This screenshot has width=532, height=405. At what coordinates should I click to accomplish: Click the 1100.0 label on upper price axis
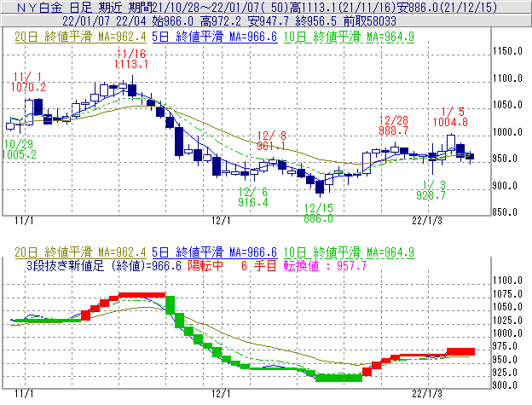click(x=507, y=78)
